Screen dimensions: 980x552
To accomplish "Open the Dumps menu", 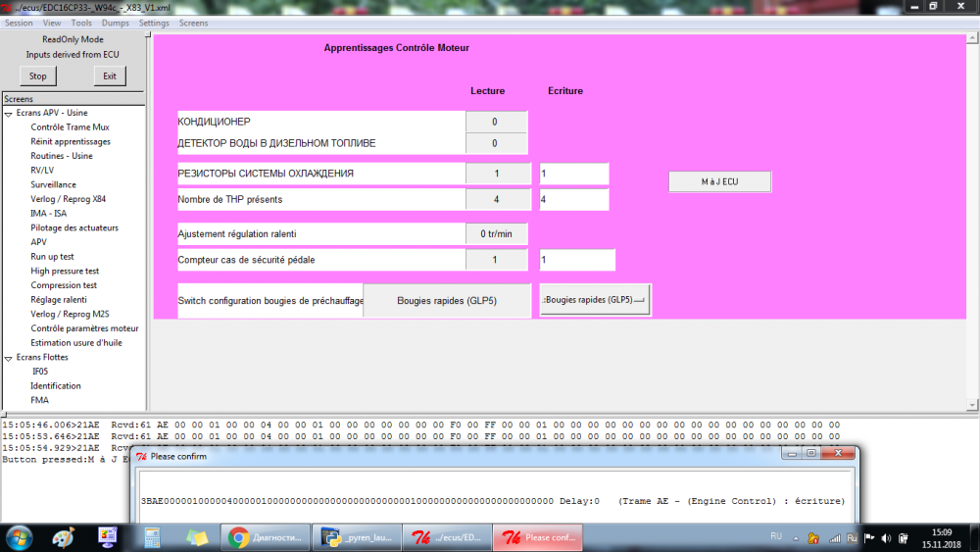I will [115, 24].
